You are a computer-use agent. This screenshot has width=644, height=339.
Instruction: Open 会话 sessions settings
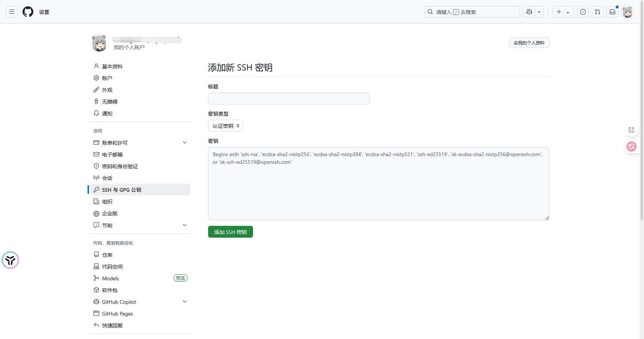[140, 178]
